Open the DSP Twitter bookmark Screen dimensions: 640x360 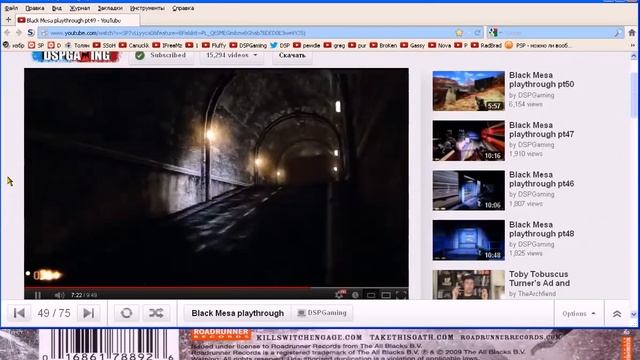280,45
